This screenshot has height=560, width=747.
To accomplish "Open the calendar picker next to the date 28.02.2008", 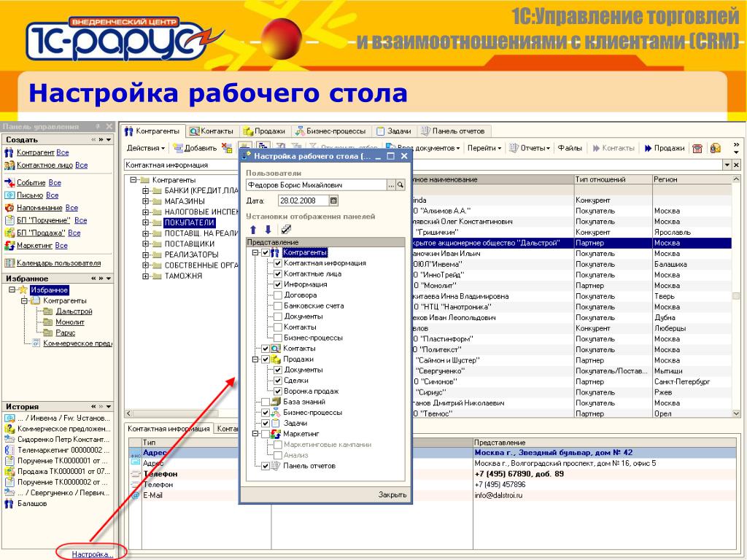I will [333, 201].
